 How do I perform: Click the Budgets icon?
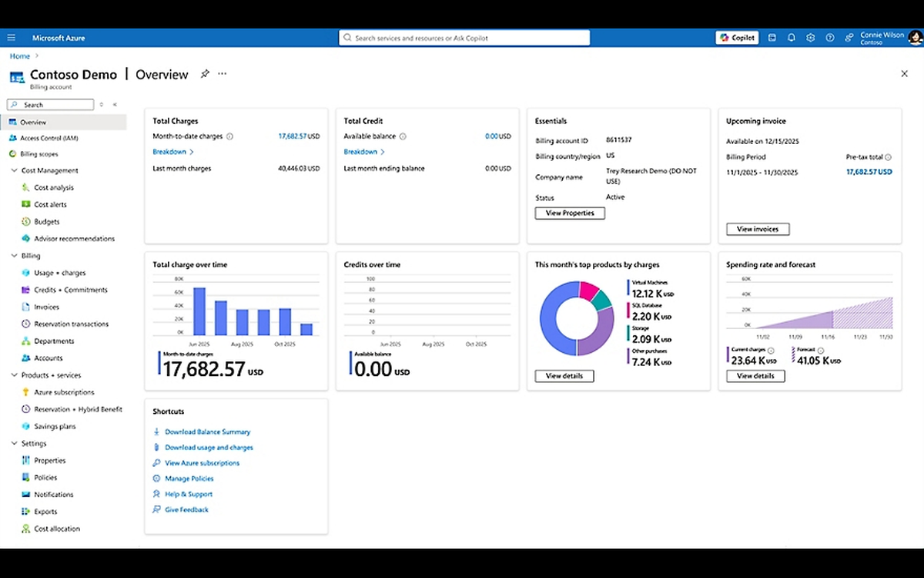click(26, 221)
